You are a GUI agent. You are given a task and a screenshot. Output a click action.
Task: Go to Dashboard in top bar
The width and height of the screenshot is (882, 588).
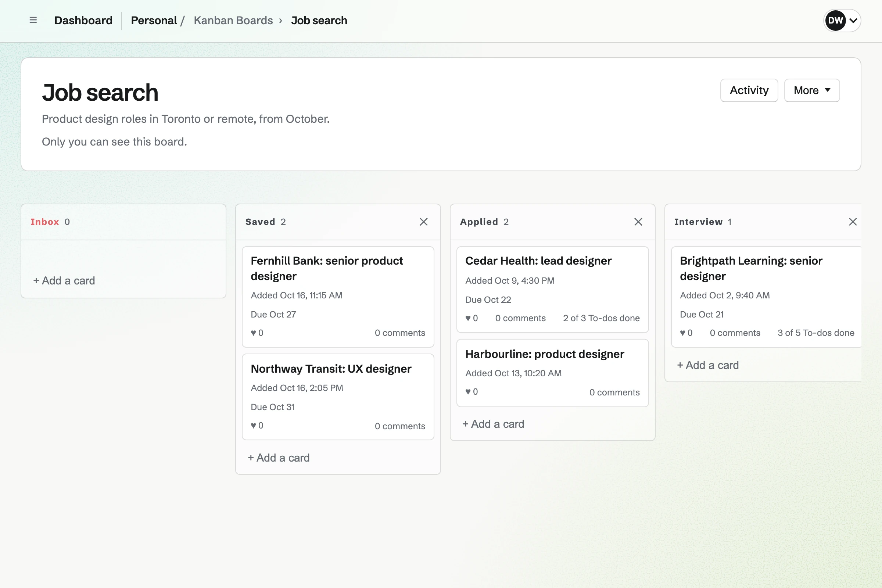83,20
